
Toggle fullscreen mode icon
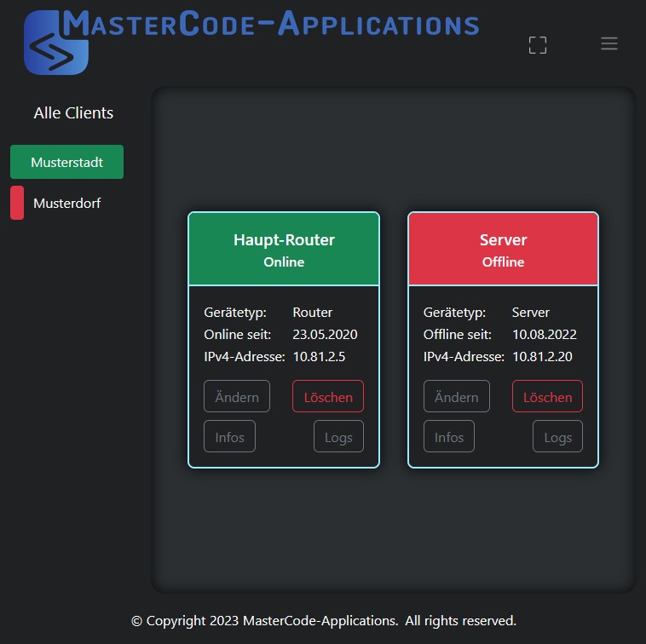point(537,45)
